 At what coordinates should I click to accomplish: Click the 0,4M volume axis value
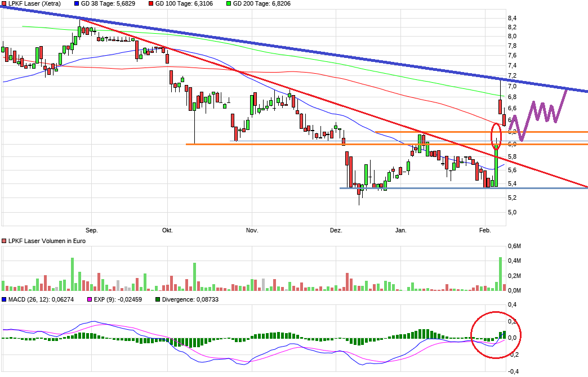515,261
